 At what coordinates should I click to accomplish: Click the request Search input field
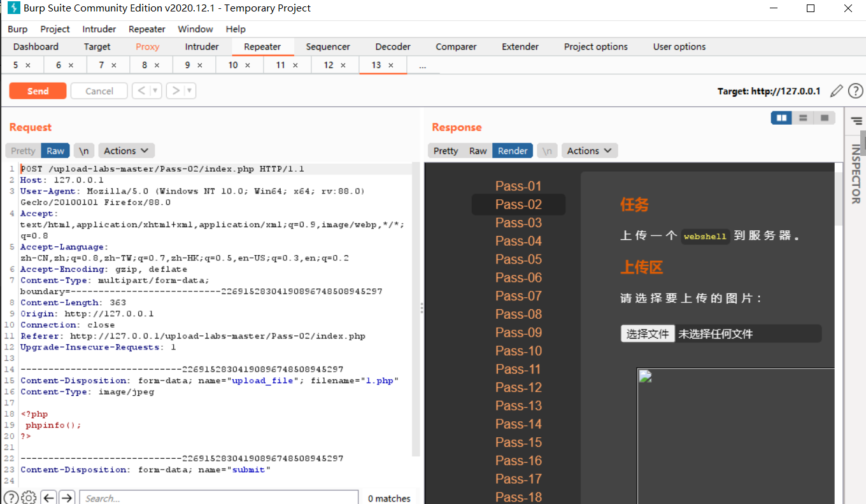click(x=218, y=498)
